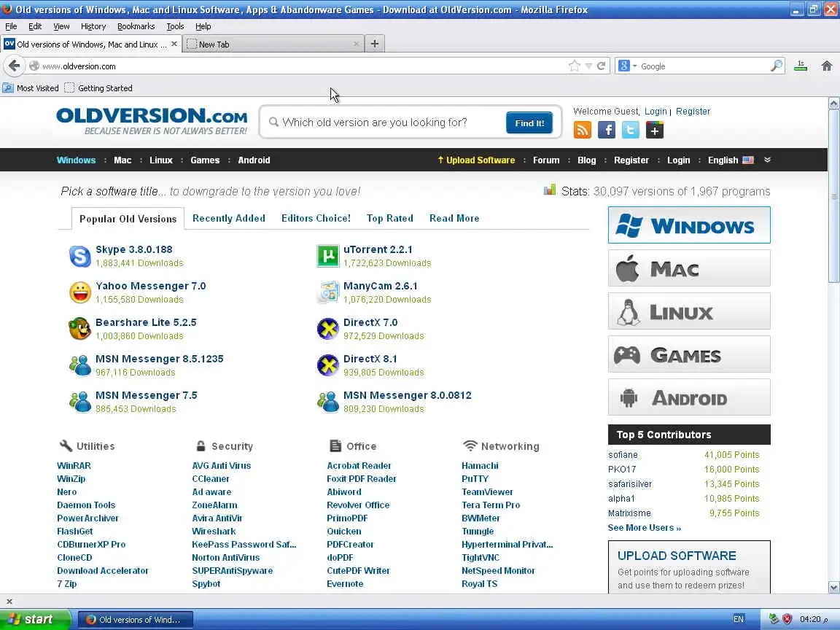
Task: Click the MSN Messenger 7.5 icon
Action: [x=79, y=402]
